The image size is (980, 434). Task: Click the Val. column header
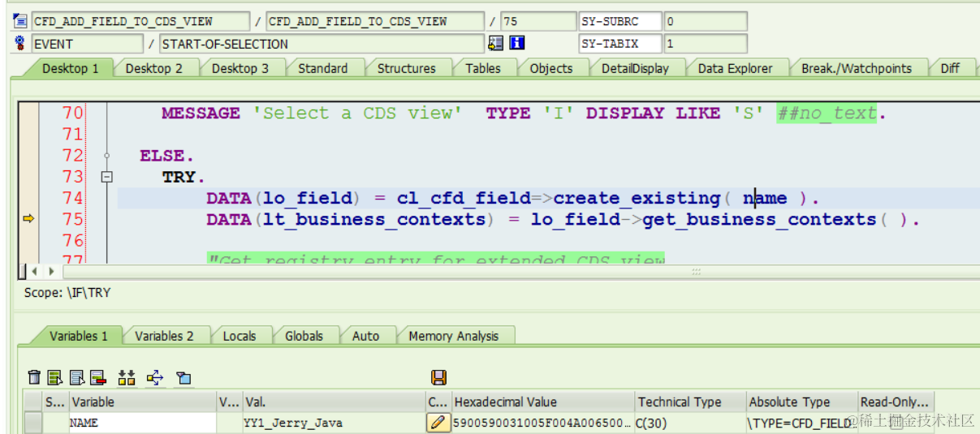[x=333, y=402]
